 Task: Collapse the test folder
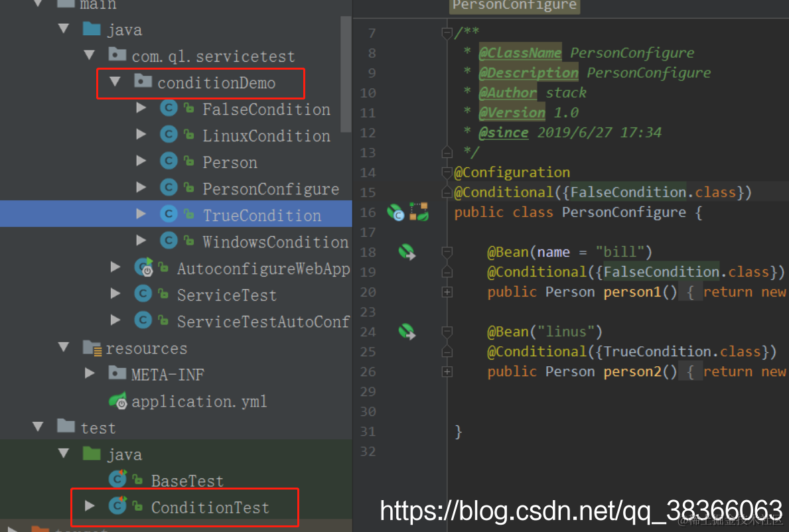coord(38,427)
